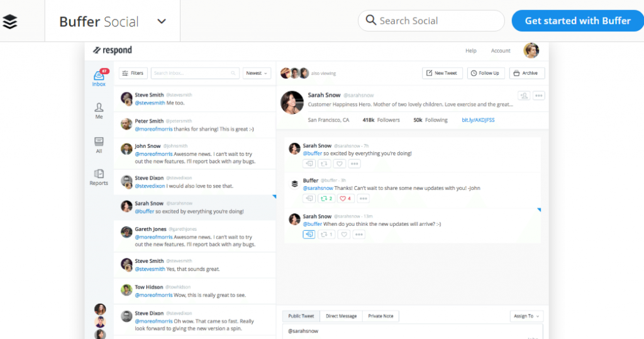Open the All sidebar icon
The width and height of the screenshot is (644, 339).
coord(99,145)
